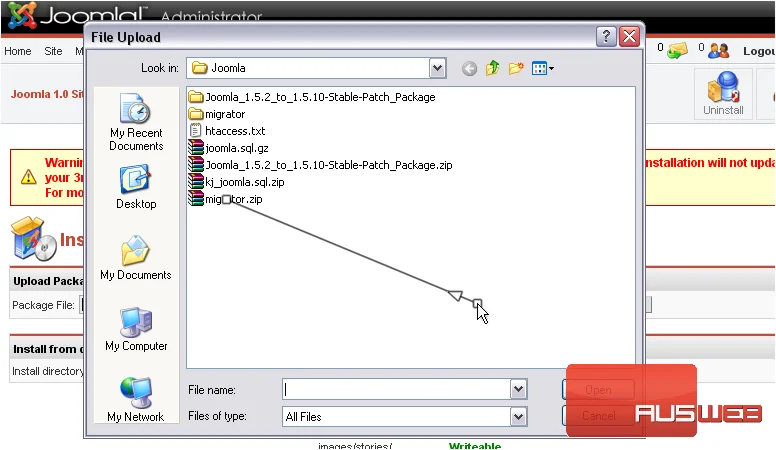
Task: Click the logged-in users icon in Joomla header
Action: [718, 50]
